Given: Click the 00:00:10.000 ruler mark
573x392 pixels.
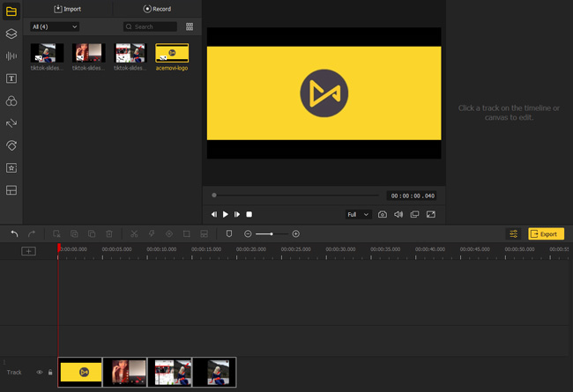Looking at the screenshot, I should [x=161, y=249].
